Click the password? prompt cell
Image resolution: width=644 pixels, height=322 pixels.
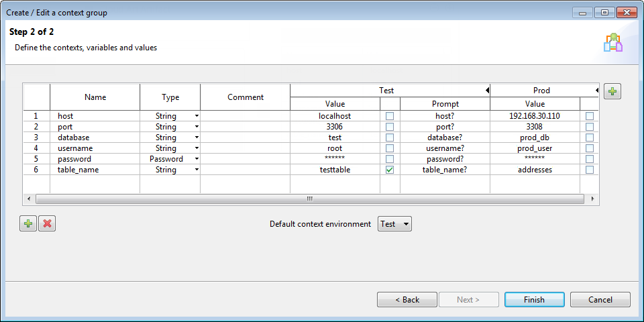(445, 159)
